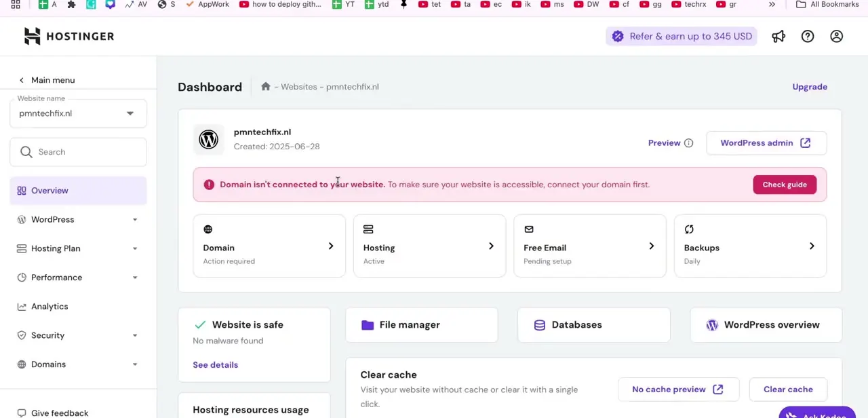868x418 pixels.
Task: Click the Domains globe icon in sidebar
Action: click(x=22, y=364)
